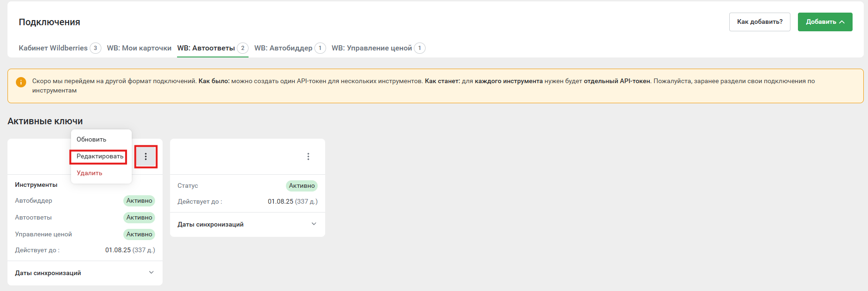
Task: Click chevron next to first Даты синхронизаций
Action: pos(151,272)
